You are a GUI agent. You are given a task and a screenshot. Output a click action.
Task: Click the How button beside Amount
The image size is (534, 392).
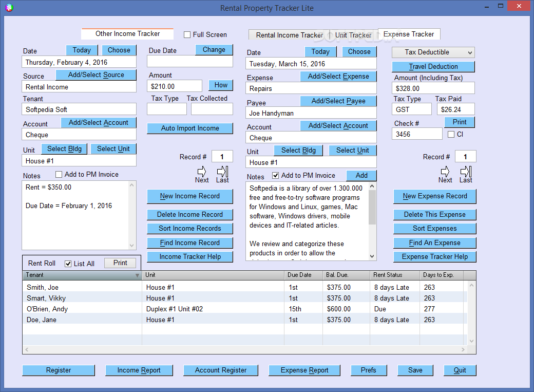pyautogui.click(x=221, y=85)
